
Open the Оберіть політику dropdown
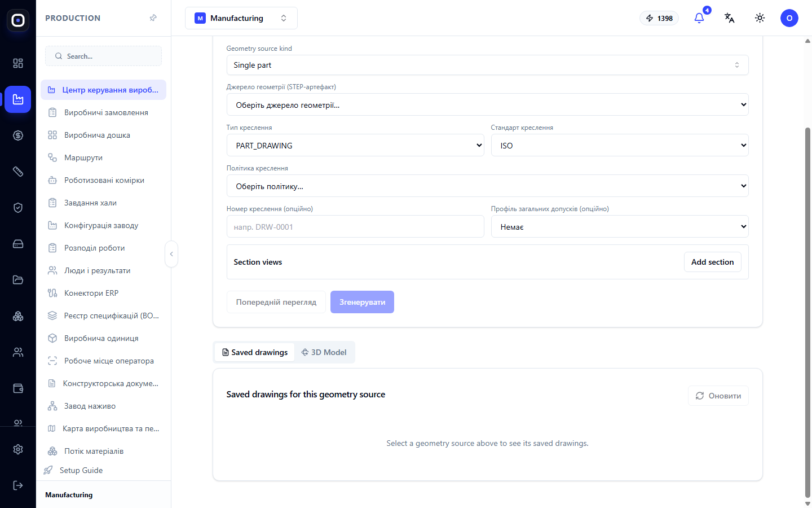487,186
